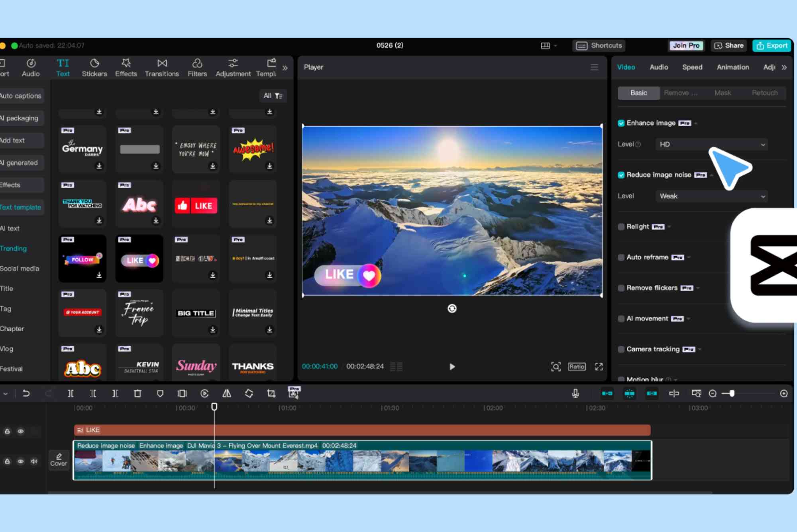Enable the Auto reframe checkbox
797x532 pixels.
pos(621,257)
